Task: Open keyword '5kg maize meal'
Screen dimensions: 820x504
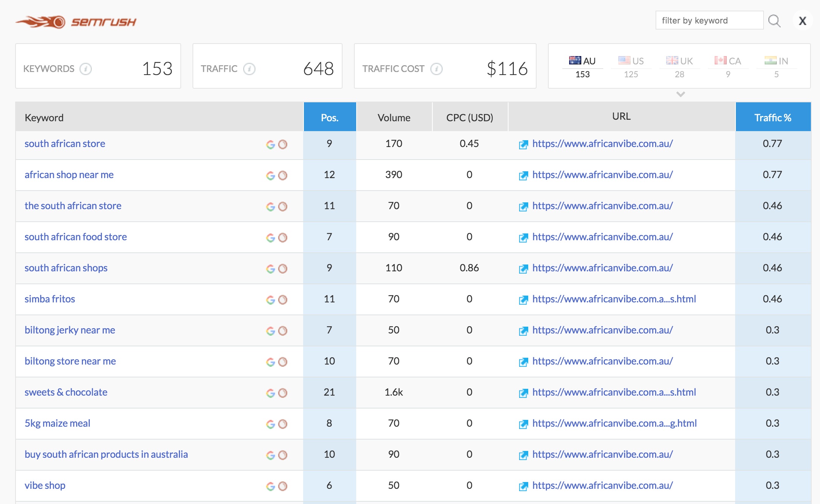Action: point(57,423)
